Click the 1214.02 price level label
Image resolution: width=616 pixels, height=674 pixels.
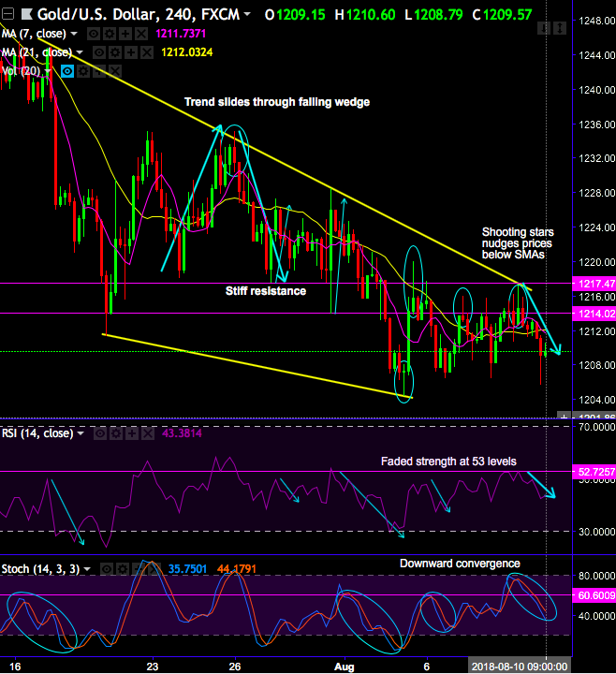pyautogui.click(x=594, y=314)
